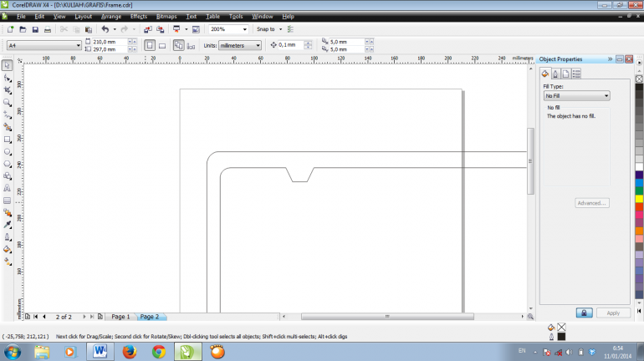Toggle apply layout to all pages
Screen dimensions: 644x361
point(178,45)
